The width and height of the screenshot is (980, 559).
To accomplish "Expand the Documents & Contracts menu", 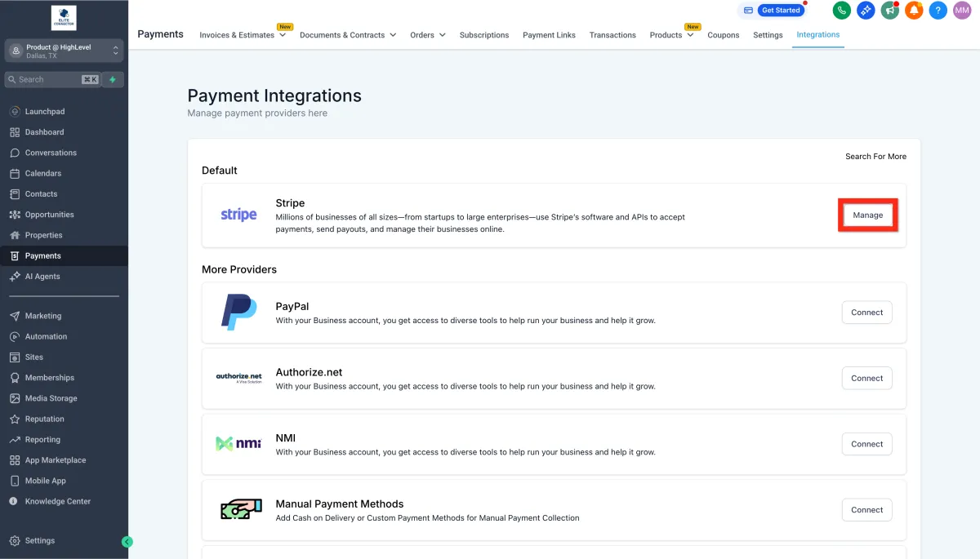I will point(347,35).
